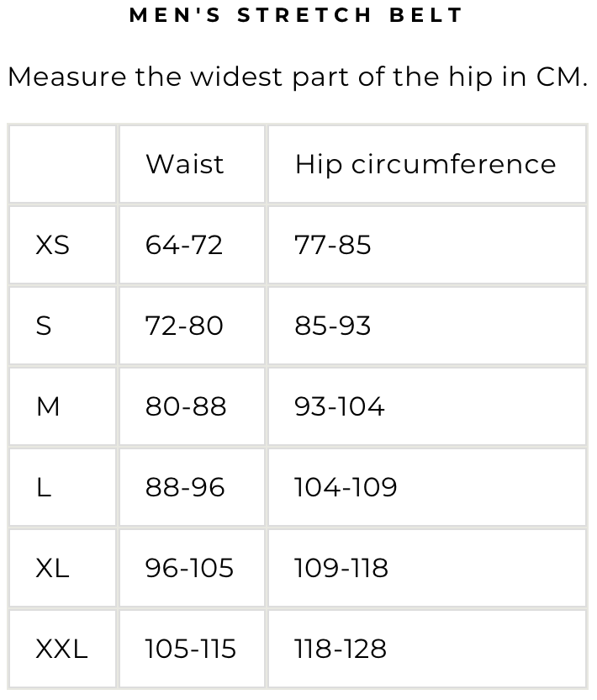The width and height of the screenshot is (597, 700).
Task: Click the hip measuring instruction text
Action: coord(298,77)
